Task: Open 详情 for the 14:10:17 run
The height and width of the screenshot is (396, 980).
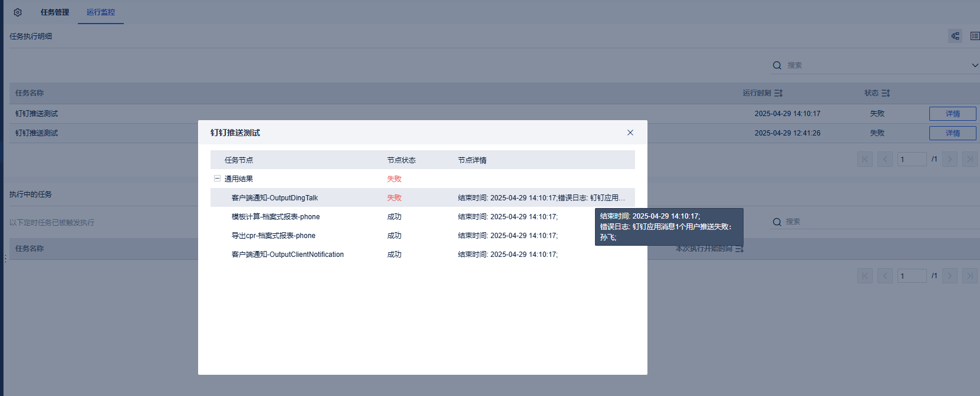Action: [953, 114]
